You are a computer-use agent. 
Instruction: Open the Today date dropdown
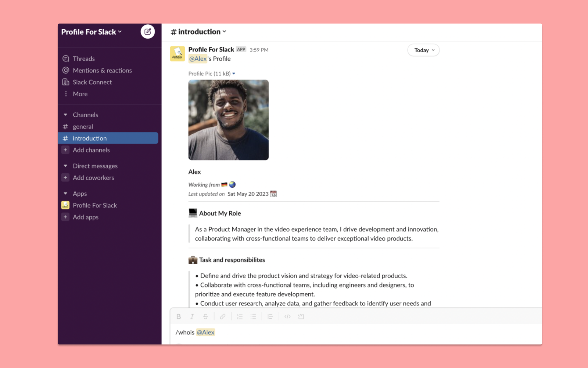(x=423, y=50)
